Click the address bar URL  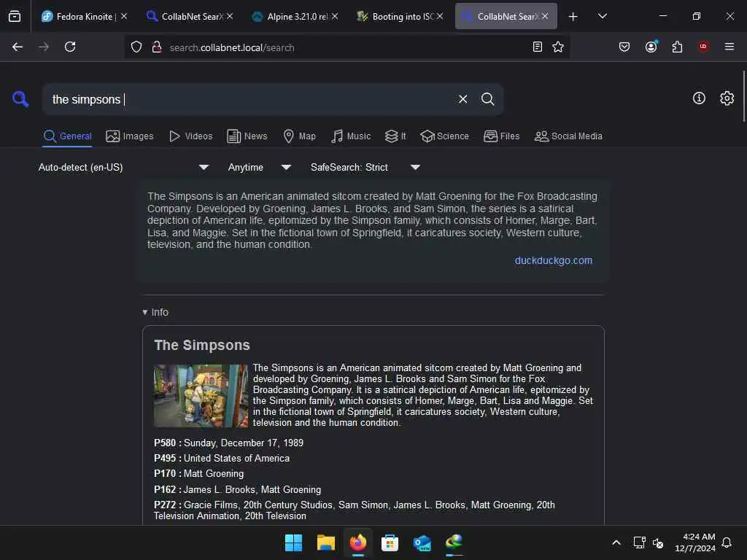232,47
